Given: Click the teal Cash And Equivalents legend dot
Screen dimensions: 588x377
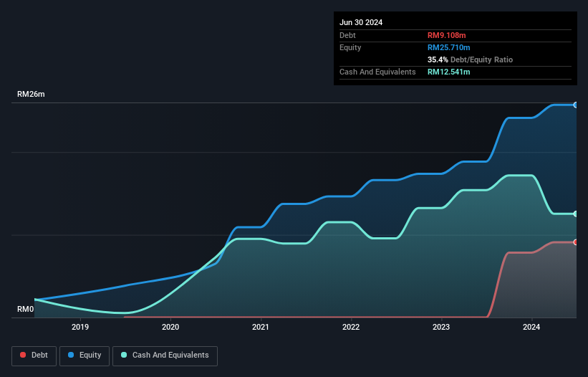Looking at the screenshot, I should click(124, 355).
